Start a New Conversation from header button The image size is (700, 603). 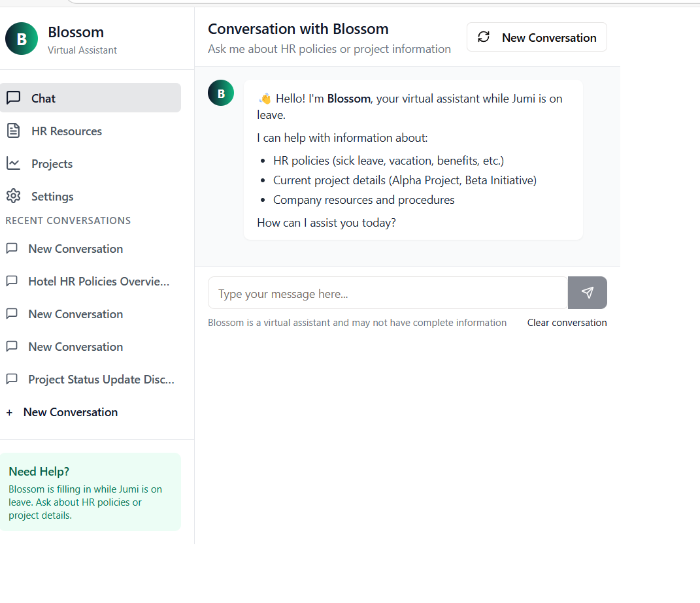(537, 37)
